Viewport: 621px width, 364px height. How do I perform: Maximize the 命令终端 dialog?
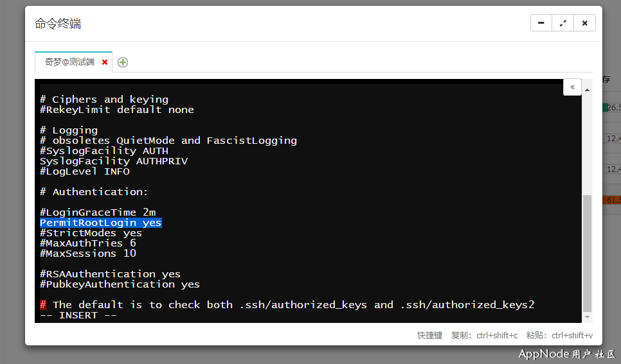point(563,23)
